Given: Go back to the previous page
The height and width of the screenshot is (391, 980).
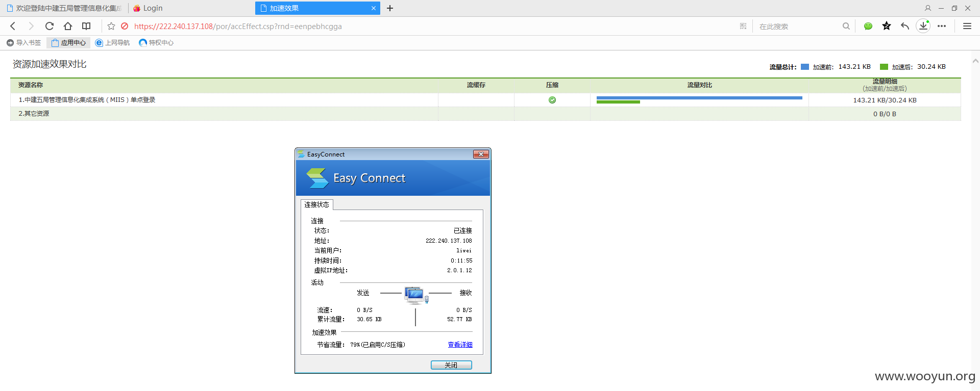Looking at the screenshot, I should click(x=13, y=26).
